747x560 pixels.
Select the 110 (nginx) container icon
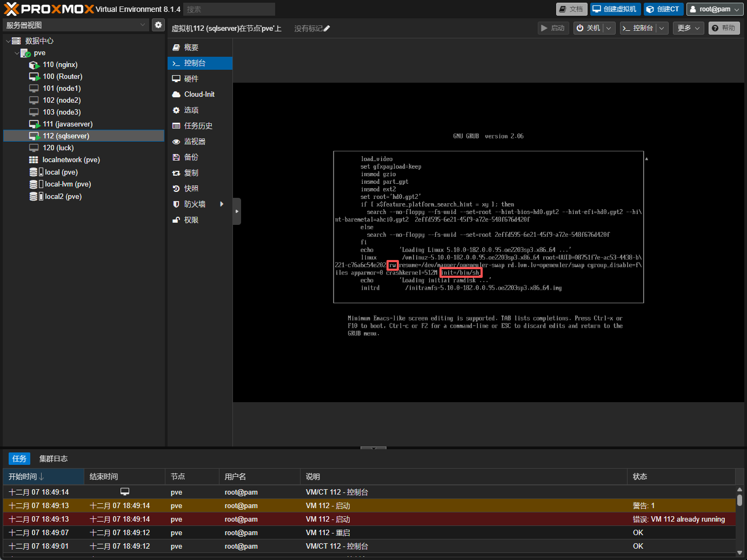coord(34,65)
